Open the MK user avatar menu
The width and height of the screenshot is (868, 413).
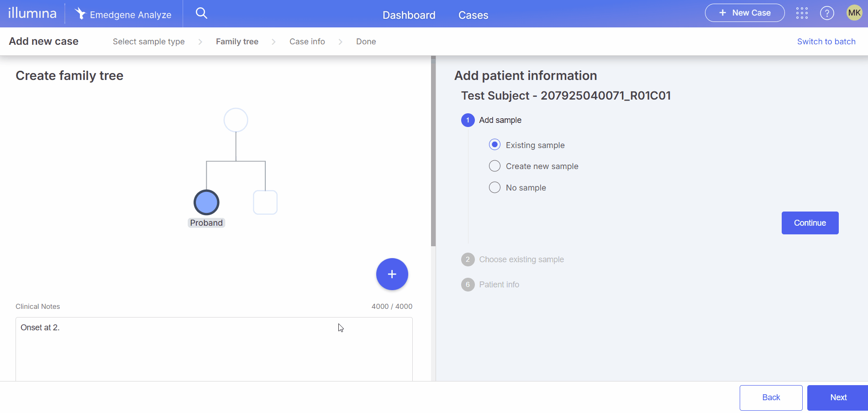(854, 13)
